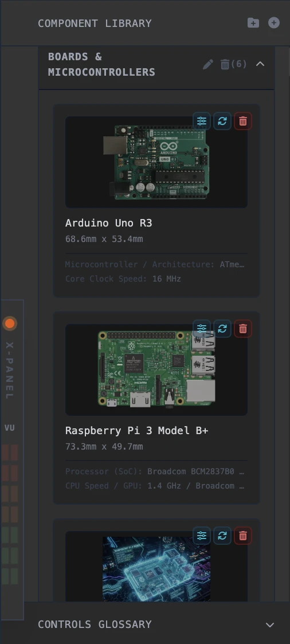290x644 pixels.
Task: Delete the Arduino Uno R3 component
Action: click(x=243, y=121)
